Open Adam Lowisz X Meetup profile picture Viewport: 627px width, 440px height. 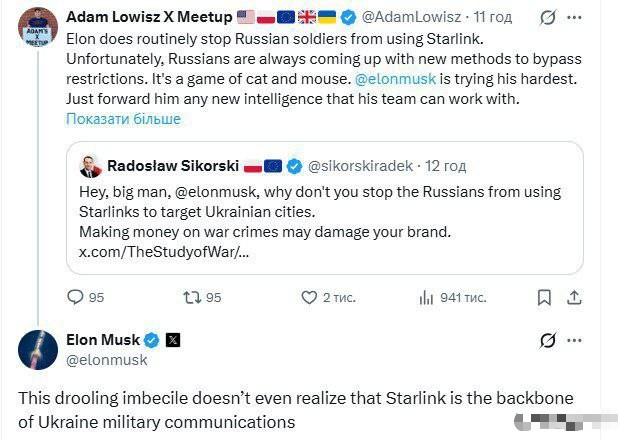click(x=37, y=27)
